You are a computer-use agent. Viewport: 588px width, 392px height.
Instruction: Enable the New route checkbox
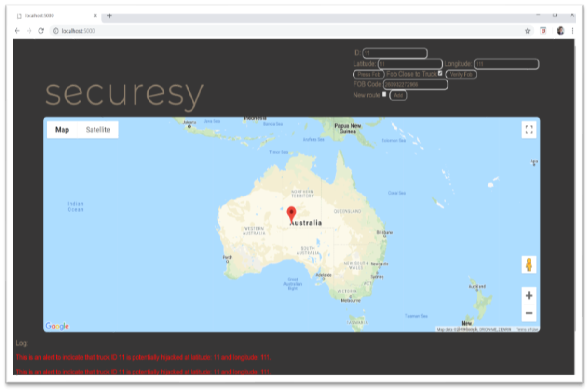384,94
